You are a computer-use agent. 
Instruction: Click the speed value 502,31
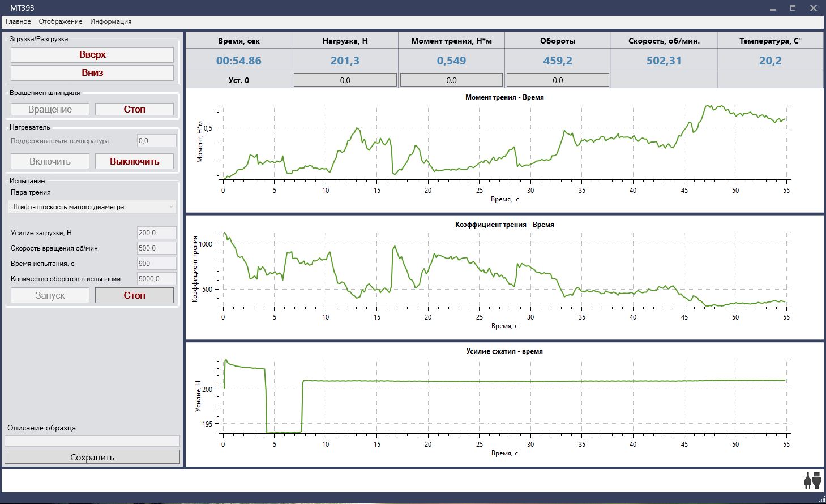664,61
